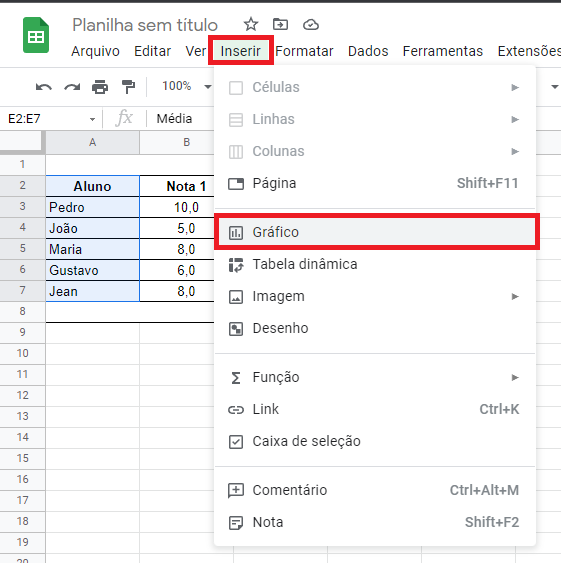Click the select-all corner box

pyautogui.click(x=21, y=141)
